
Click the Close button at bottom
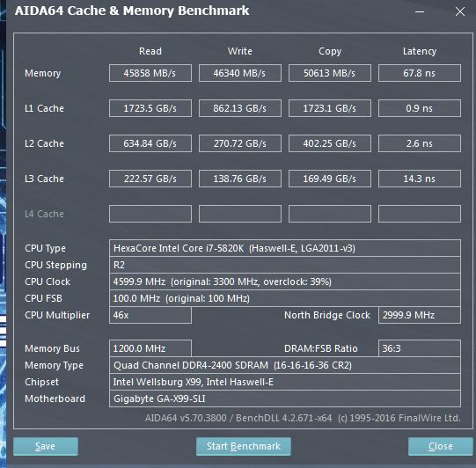click(441, 446)
